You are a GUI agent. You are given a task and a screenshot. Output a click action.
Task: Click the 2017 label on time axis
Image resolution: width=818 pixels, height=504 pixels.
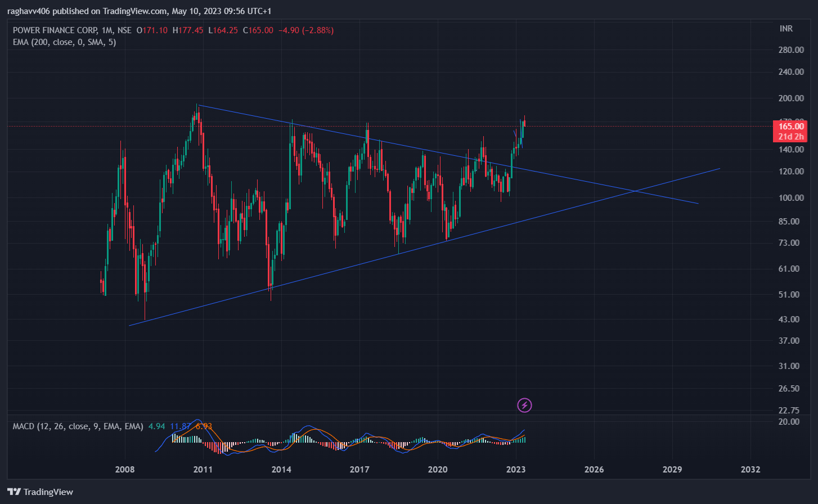click(359, 469)
